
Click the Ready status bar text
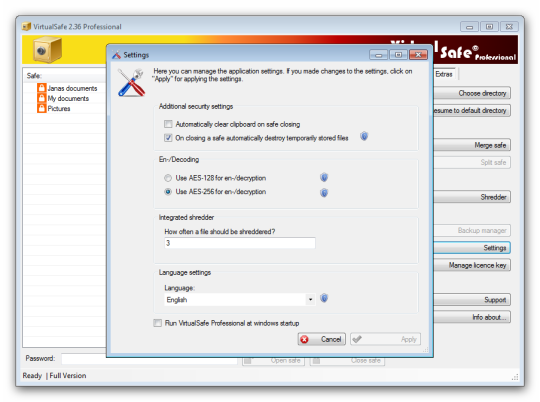[x=32, y=375]
